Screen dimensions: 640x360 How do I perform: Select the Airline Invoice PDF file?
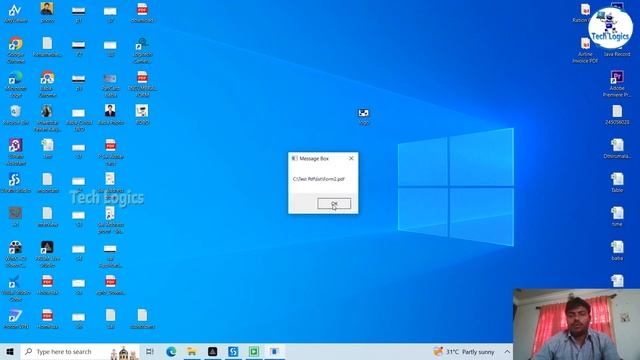coord(585,50)
